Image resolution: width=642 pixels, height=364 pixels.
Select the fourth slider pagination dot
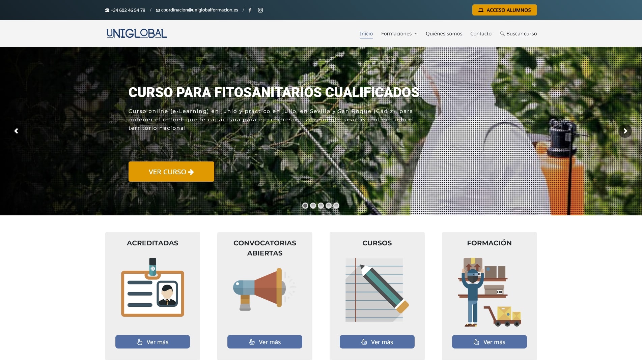(x=328, y=205)
